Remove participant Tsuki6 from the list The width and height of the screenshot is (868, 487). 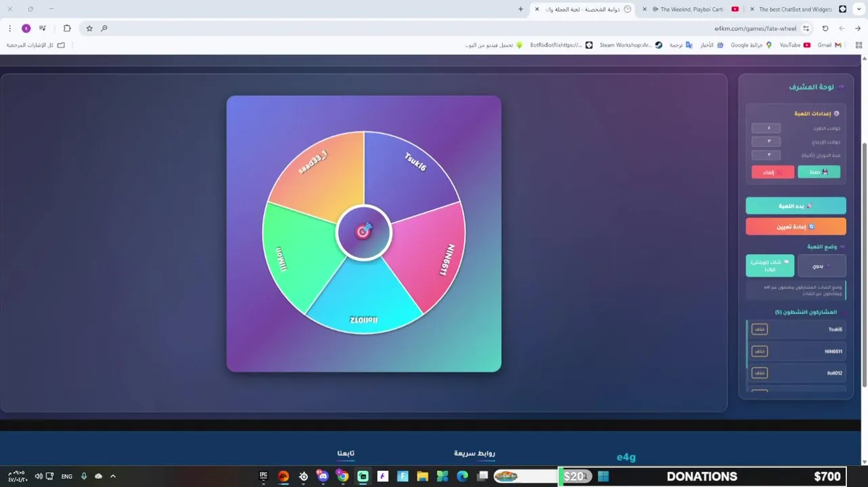tap(760, 329)
